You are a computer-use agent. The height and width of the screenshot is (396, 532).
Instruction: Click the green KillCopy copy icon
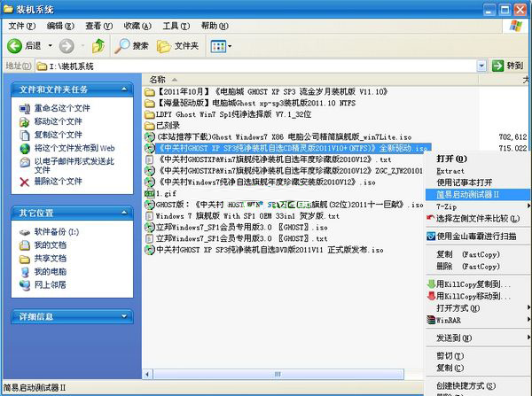tap(431, 283)
